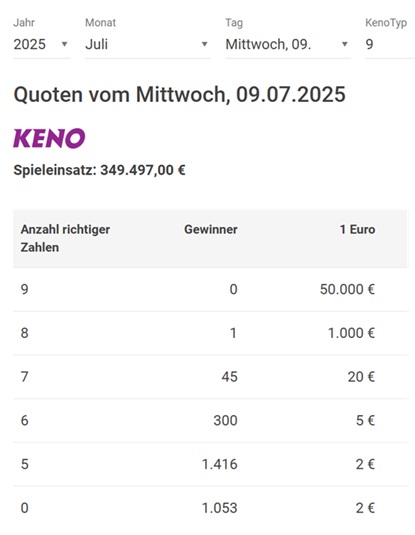Select the KenoTyp field showing 9

(390, 44)
